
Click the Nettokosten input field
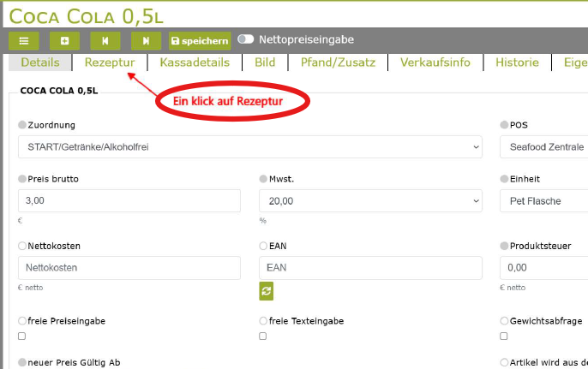(129, 268)
